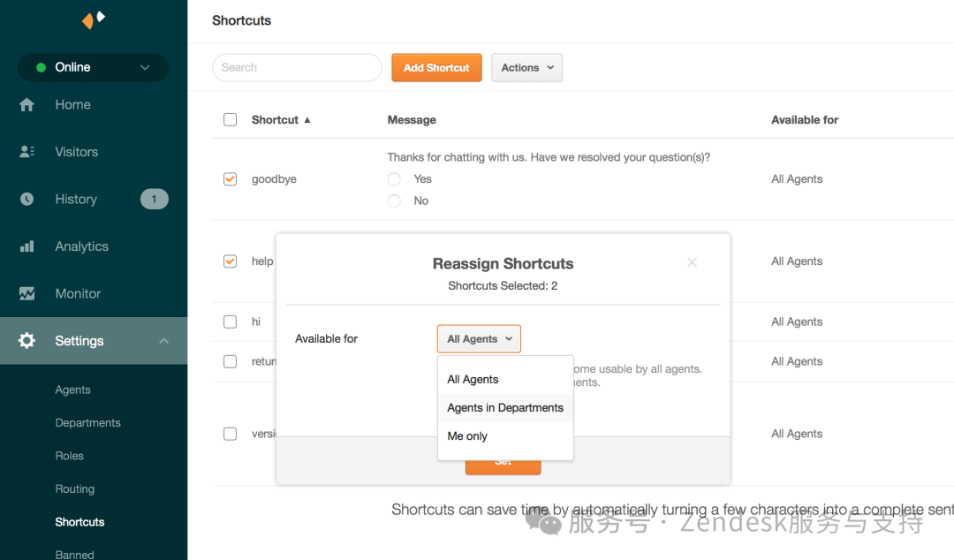Select the Me only option
Image resolution: width=954 pixels, height=560 pixels.
click(x=467, y=436)
